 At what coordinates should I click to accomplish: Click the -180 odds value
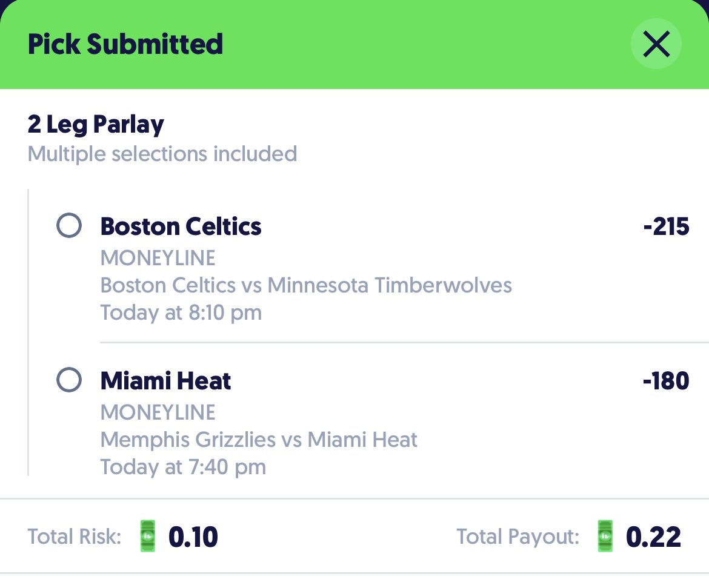(666, 380)
